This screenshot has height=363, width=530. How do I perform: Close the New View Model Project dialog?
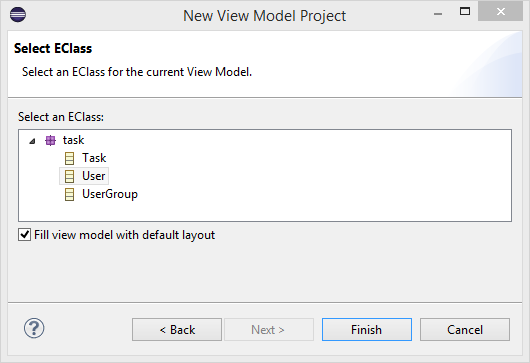point(501,12)
